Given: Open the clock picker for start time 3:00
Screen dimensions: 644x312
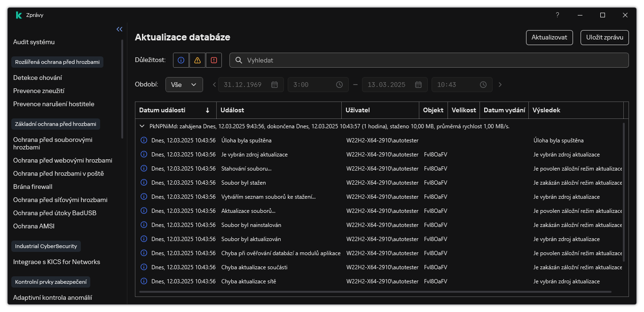Looking at the screenshot, I should click(x=339, y=85).
